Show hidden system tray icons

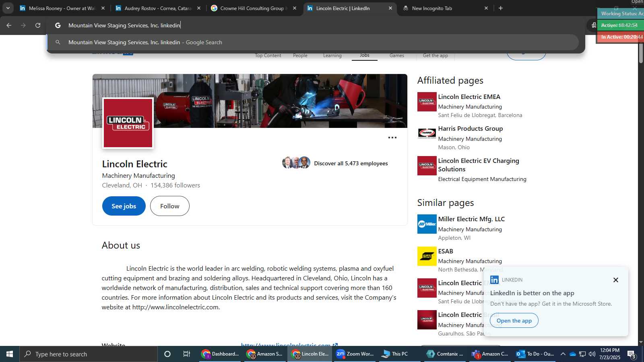pos(563,354)
